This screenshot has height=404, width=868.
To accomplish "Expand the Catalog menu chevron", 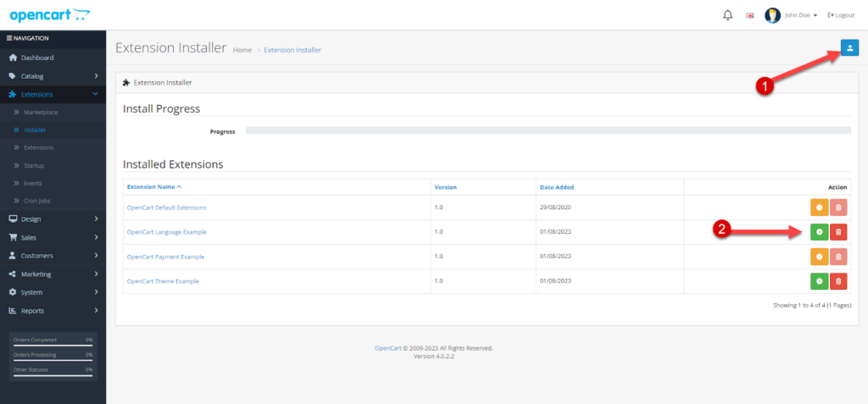I will (x=96, y=76).
